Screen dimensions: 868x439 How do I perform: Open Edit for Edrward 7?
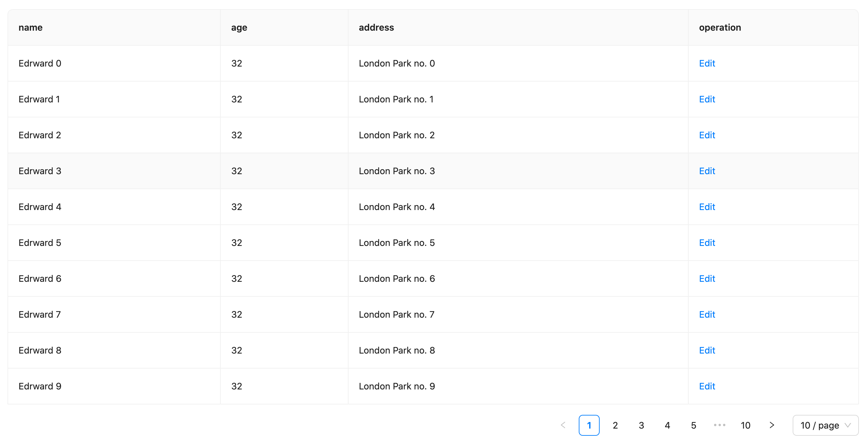(707, 314)
